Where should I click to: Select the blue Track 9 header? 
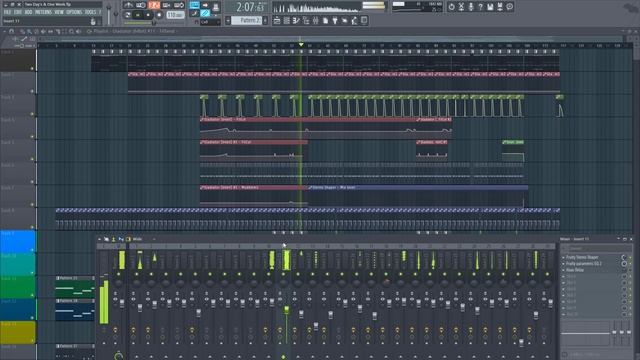[x=18, y=241]
